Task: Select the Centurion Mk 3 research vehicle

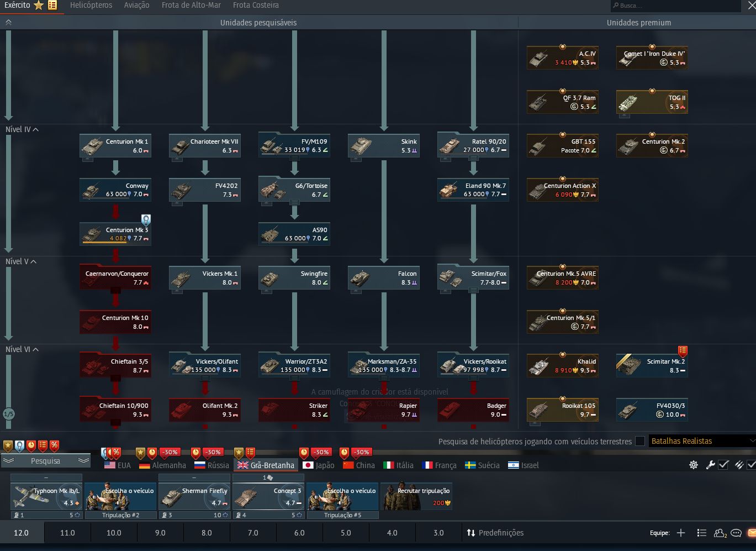Action: click(x=115, y=234)
